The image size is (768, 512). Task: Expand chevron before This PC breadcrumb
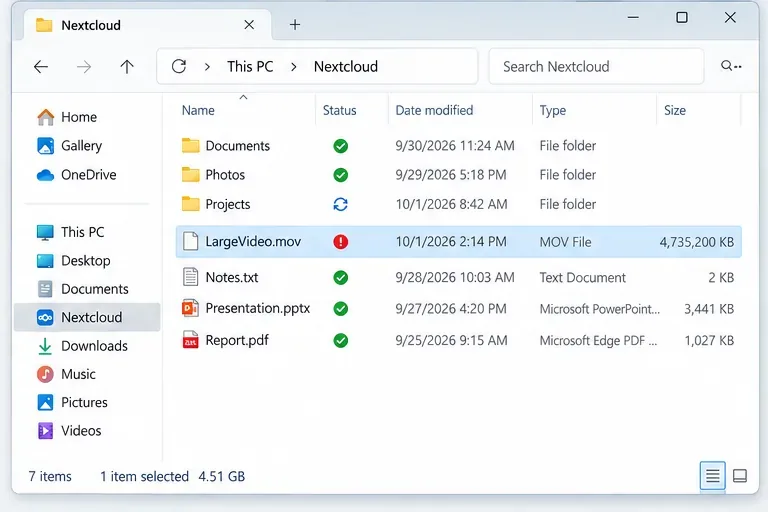point(207,67)
